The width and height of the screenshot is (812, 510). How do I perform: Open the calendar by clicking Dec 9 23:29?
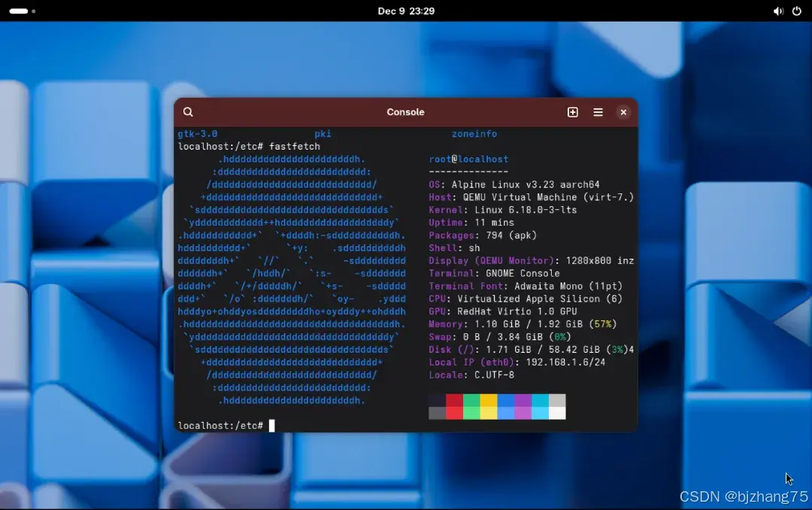[x=407, y=11]
